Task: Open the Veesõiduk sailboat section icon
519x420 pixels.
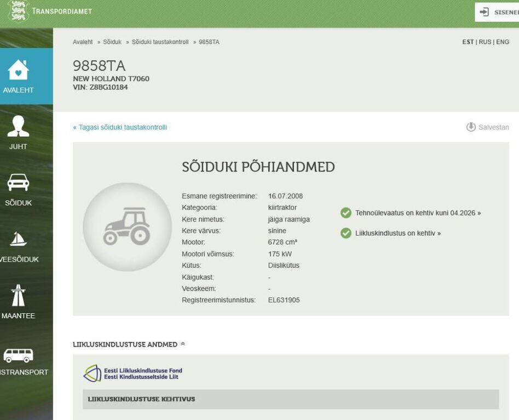Action: click(18, 239)
